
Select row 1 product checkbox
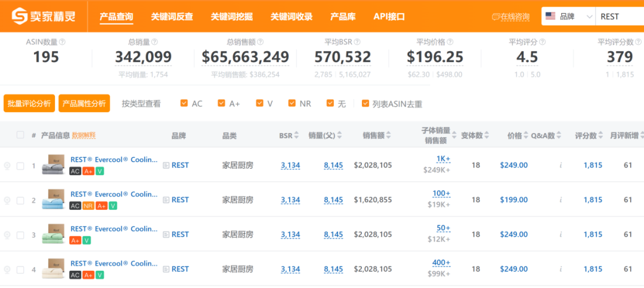(x=20, y=166)
